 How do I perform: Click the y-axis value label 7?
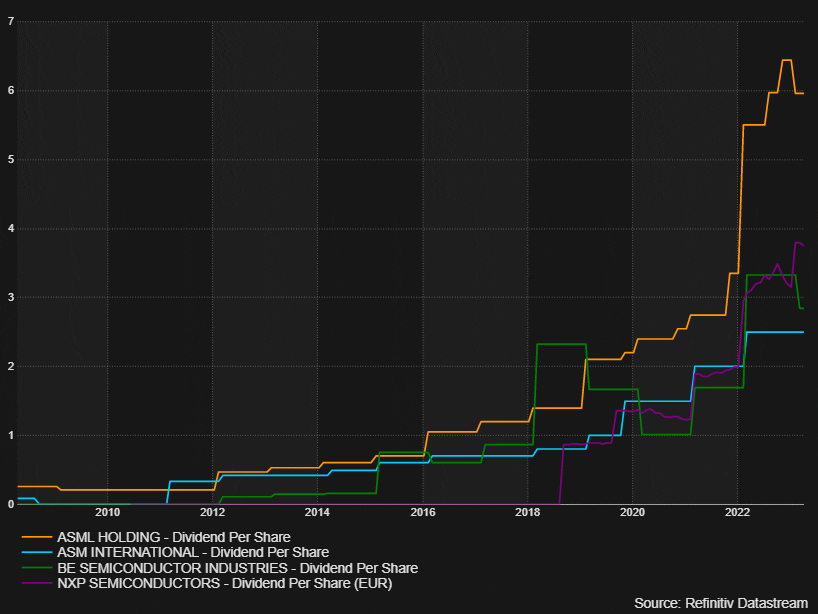[x=11, y=21]
